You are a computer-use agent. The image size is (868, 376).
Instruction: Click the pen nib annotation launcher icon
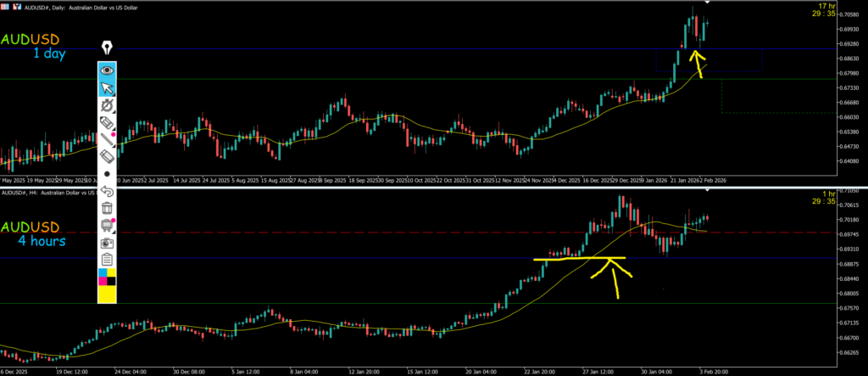tap(108, 47)
